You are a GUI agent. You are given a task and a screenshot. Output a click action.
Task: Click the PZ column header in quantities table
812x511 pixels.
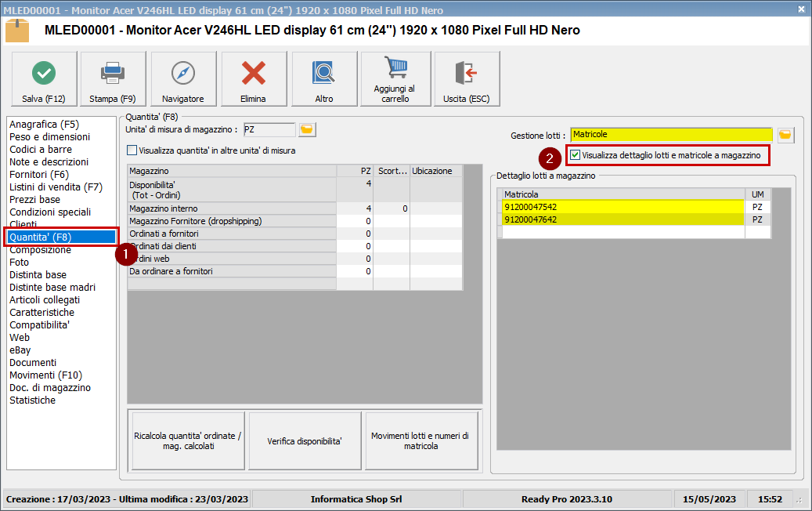pyautogui.click(x=355, y=171)
